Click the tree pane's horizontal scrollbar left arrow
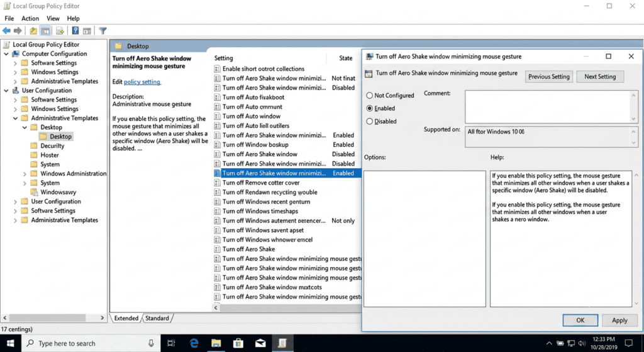644x352 pixels. [4, 318]
